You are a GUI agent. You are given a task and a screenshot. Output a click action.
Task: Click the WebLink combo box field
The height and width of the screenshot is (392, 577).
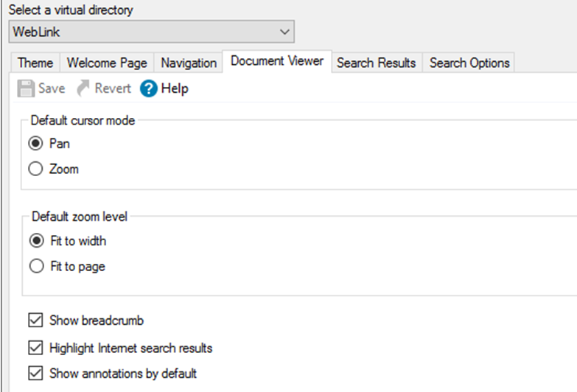pyautogui.click(x=152, y=32)
